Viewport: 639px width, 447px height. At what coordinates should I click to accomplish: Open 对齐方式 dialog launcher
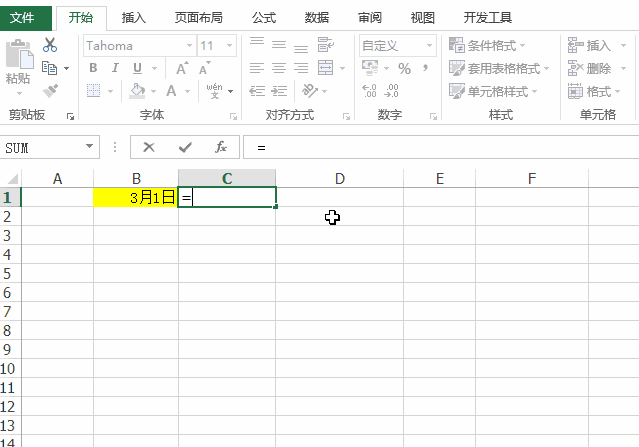(x=346, y=117)
